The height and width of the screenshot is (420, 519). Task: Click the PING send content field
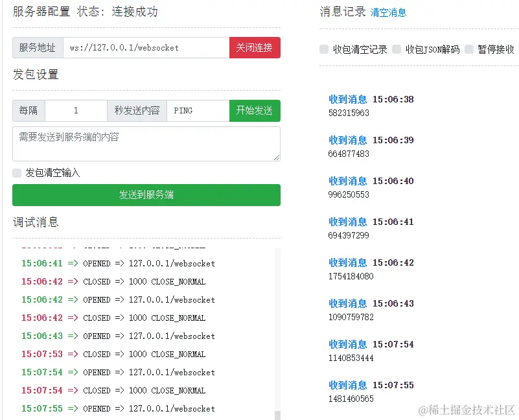click(x=198, y=111)
